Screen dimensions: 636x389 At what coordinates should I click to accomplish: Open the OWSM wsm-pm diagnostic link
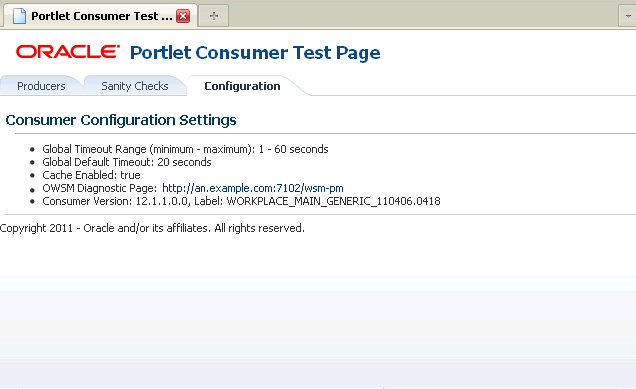253,188
